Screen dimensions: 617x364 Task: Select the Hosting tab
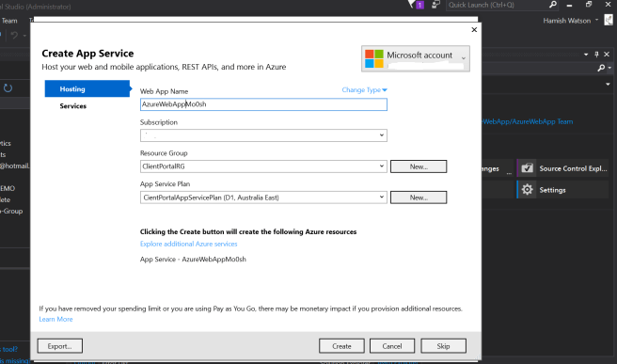pyautogui.click(x=87, y=89)
